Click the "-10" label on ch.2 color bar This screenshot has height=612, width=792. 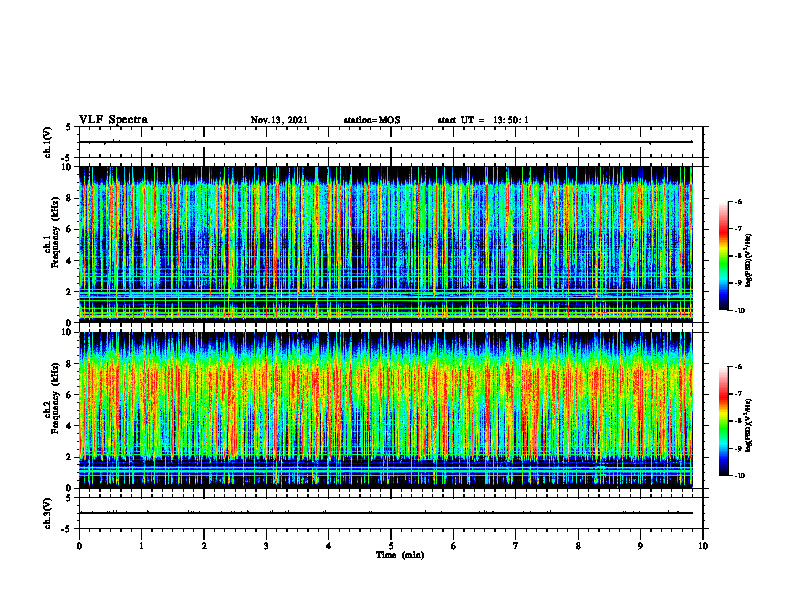(739, 476)
